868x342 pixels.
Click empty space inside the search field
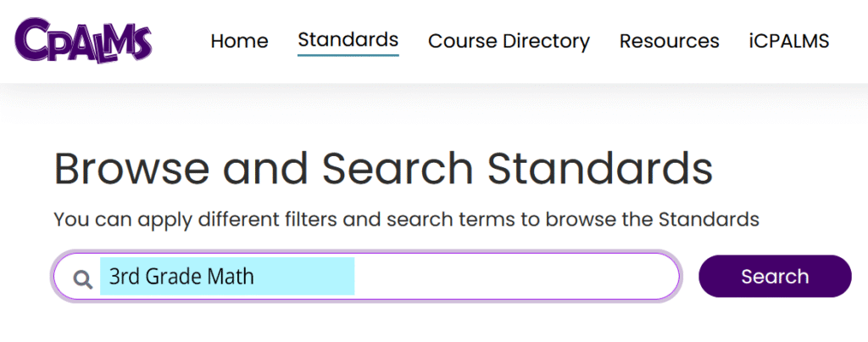tap(517, 277)
